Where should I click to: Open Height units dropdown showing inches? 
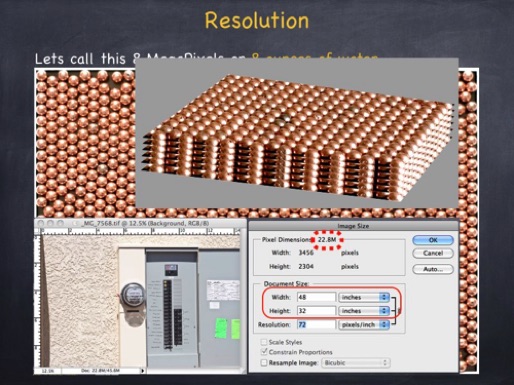[x=364, y=311]
